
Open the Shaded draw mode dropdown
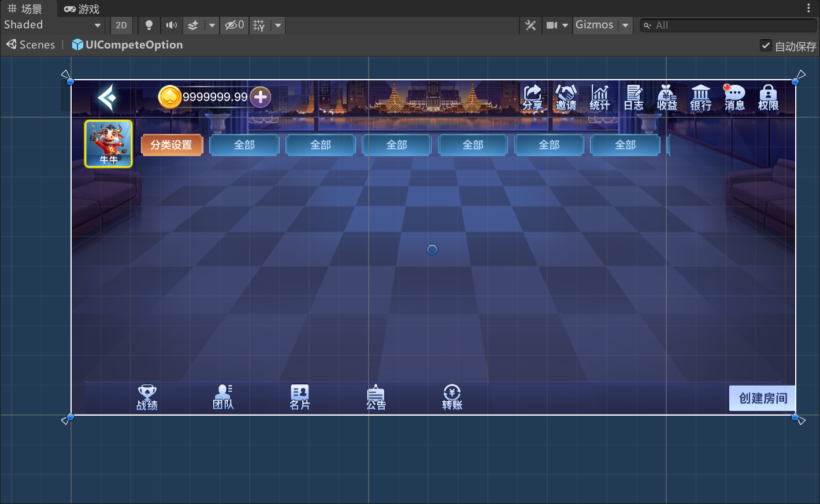pos(52,25)
